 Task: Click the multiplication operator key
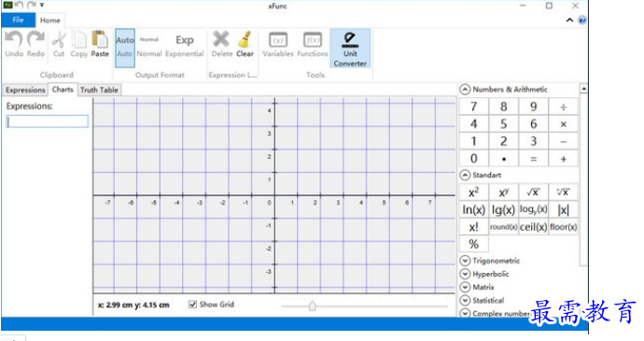click(x=564, y=124)
